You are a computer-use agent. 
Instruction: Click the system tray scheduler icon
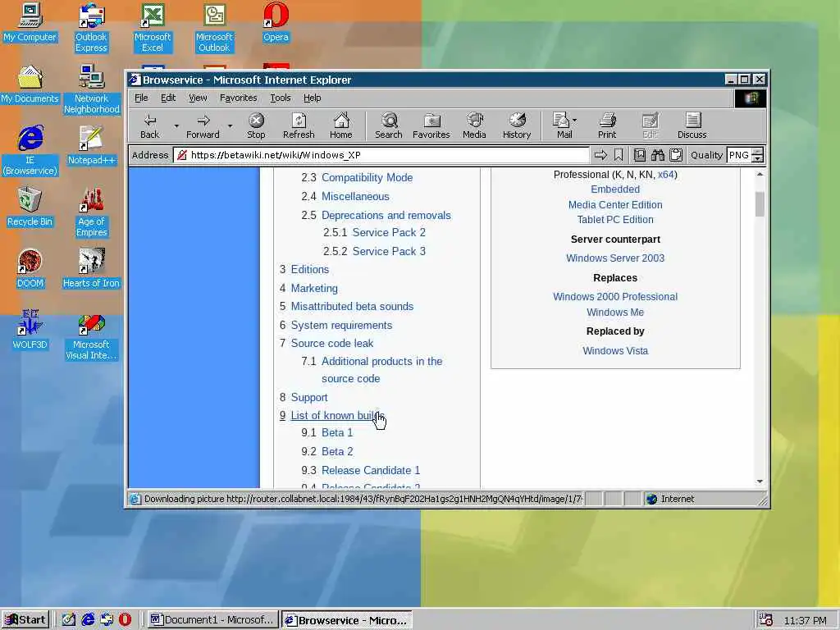click(766, 620)
